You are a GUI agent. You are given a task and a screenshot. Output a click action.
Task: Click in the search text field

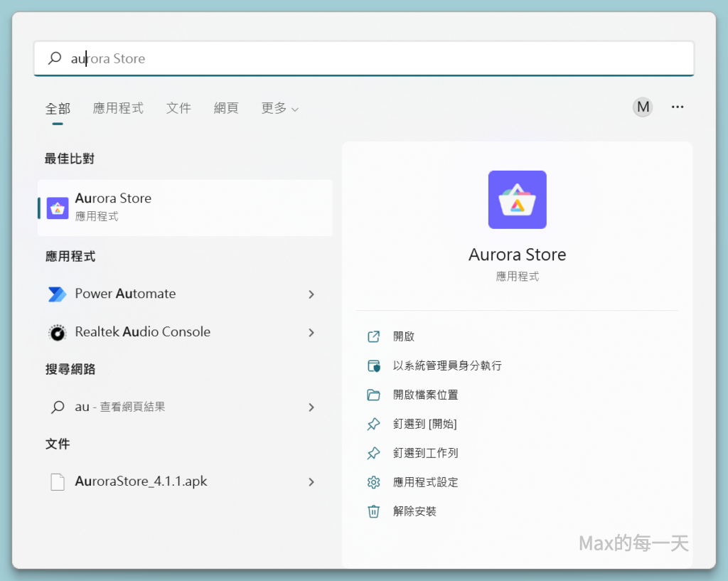pos(364,58)
